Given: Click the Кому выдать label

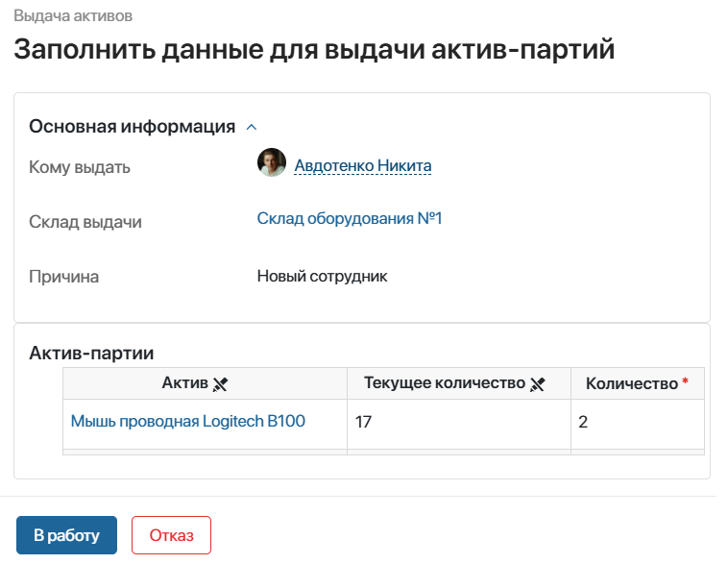Looking at the screenshot, I should coord(80,167).
